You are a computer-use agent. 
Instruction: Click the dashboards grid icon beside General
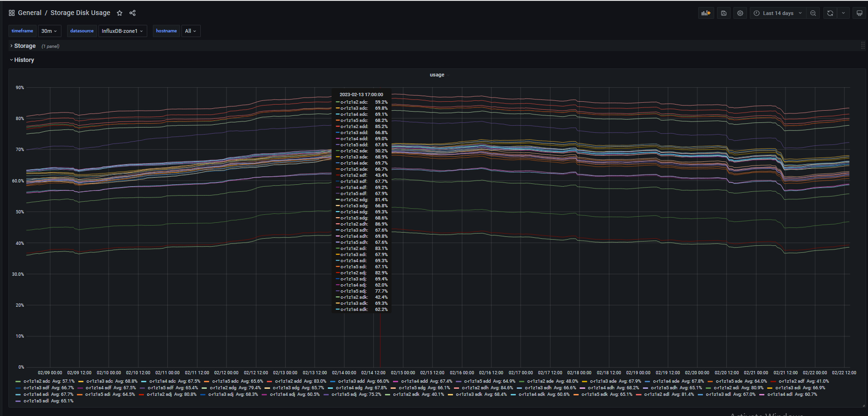(12, 13)
